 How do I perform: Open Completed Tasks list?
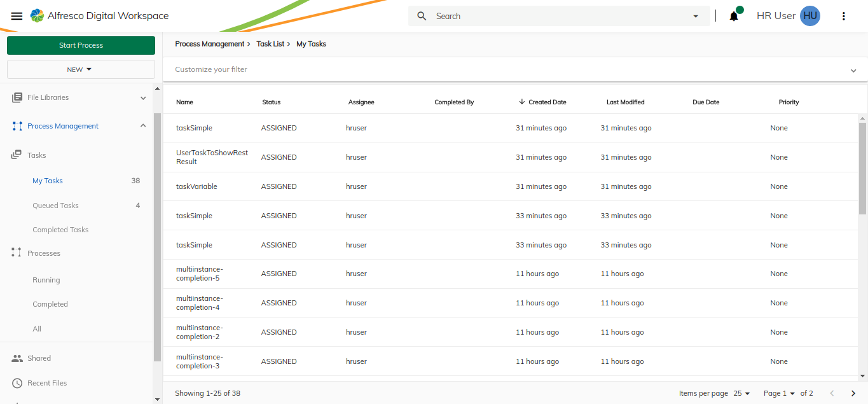pos(60,230)
